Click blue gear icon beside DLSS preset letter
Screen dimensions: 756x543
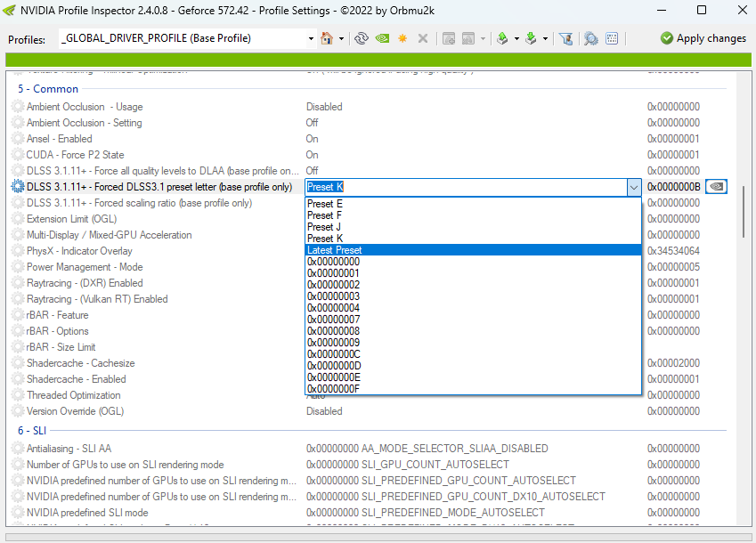(18, 186)
